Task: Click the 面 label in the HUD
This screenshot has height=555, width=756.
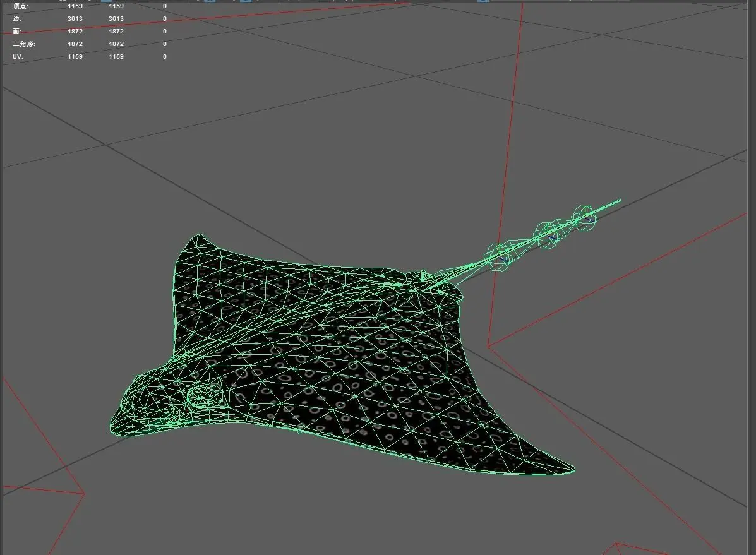Action: point(17,32)
